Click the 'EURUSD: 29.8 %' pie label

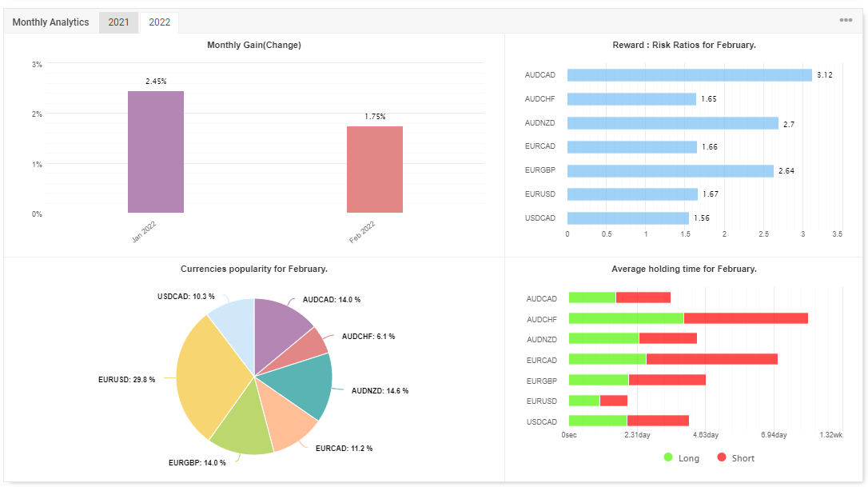(x=127, y=380)
